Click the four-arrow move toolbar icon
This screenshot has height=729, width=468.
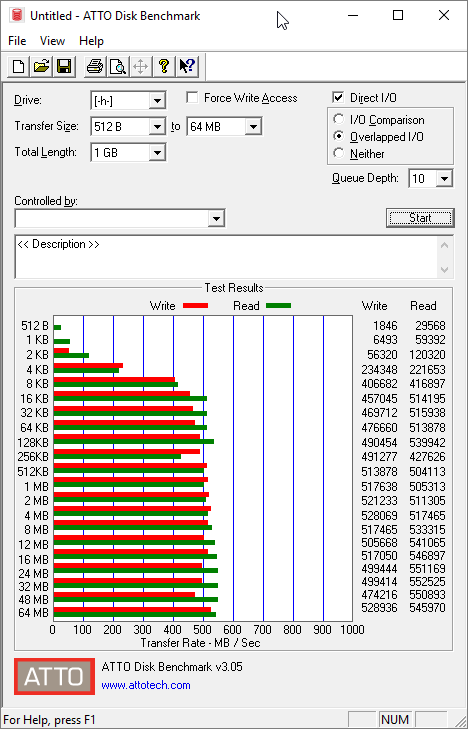141,66
